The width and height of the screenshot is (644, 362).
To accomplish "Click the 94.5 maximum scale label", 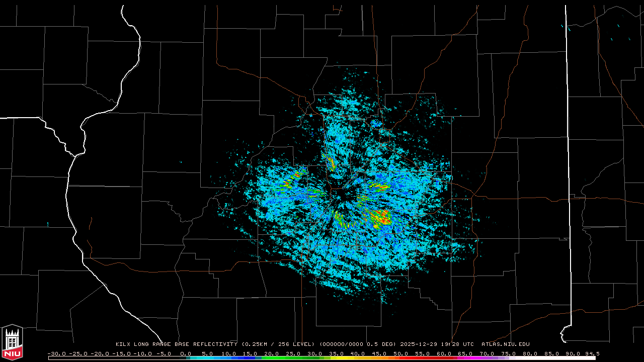I will tap(592, 353).
